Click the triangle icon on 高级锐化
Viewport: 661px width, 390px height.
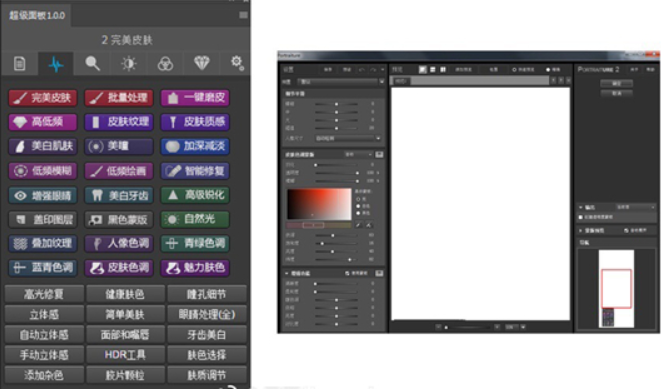pyautogui.click(x=173, y=195)
